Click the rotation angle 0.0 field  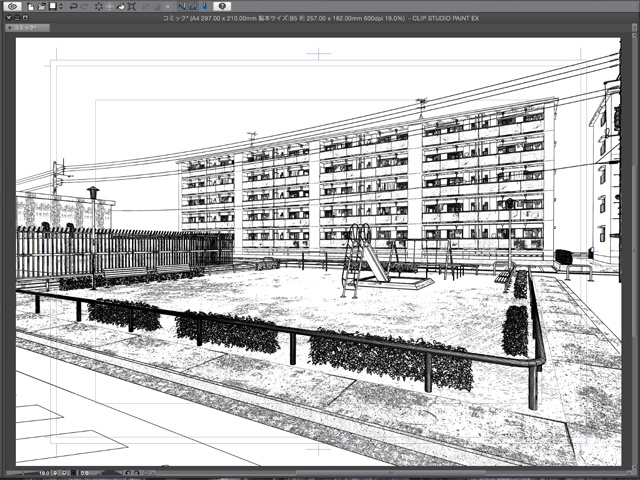(85, 473)
